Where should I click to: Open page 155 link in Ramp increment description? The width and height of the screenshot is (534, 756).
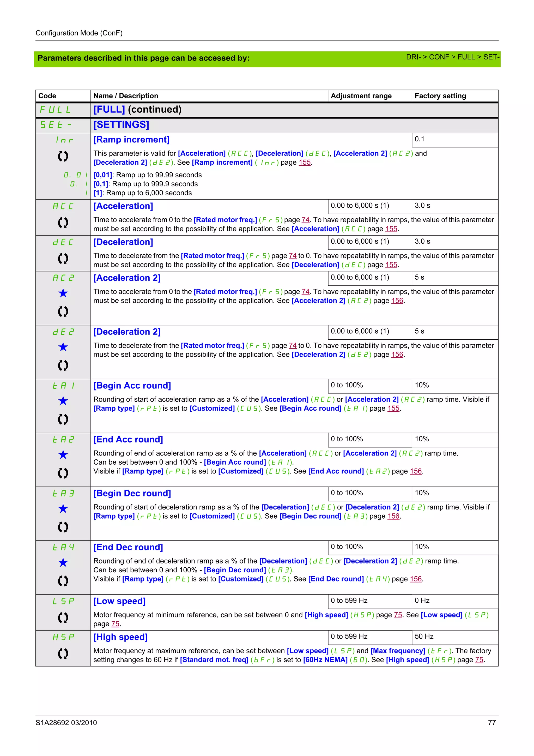(304, 163)
